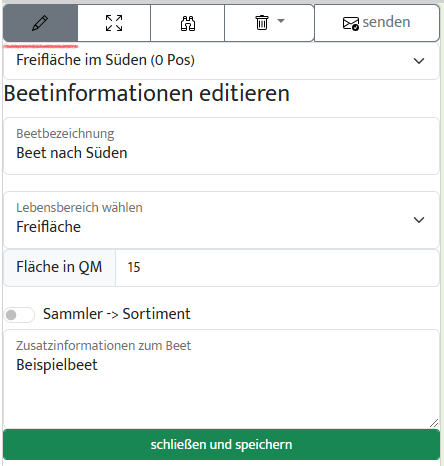Send via the senden button text
Screen dimensions: 444x466
point(386,22)
